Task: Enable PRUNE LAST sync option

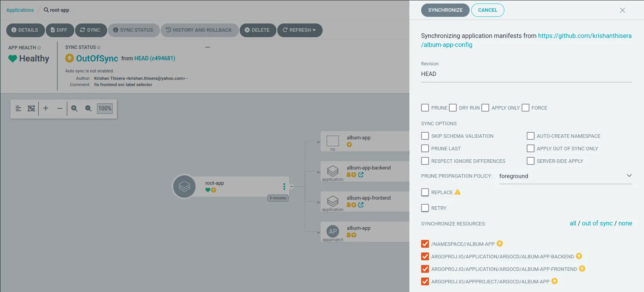Action: [x=425, y=148]
